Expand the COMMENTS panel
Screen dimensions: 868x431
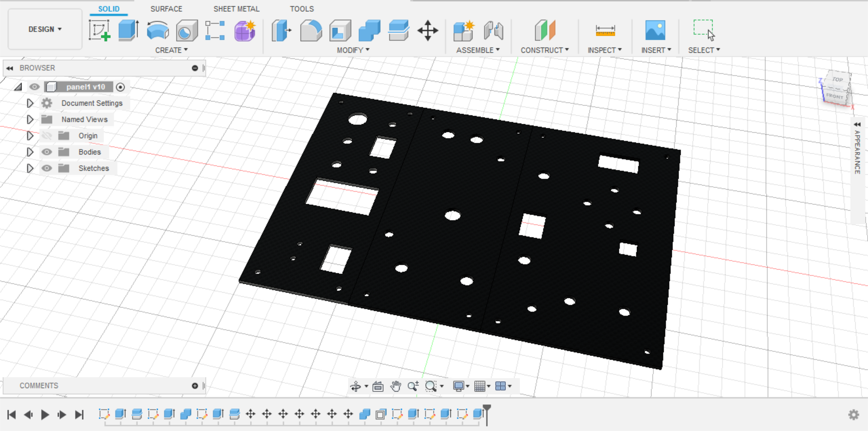[x=195, y=386]
